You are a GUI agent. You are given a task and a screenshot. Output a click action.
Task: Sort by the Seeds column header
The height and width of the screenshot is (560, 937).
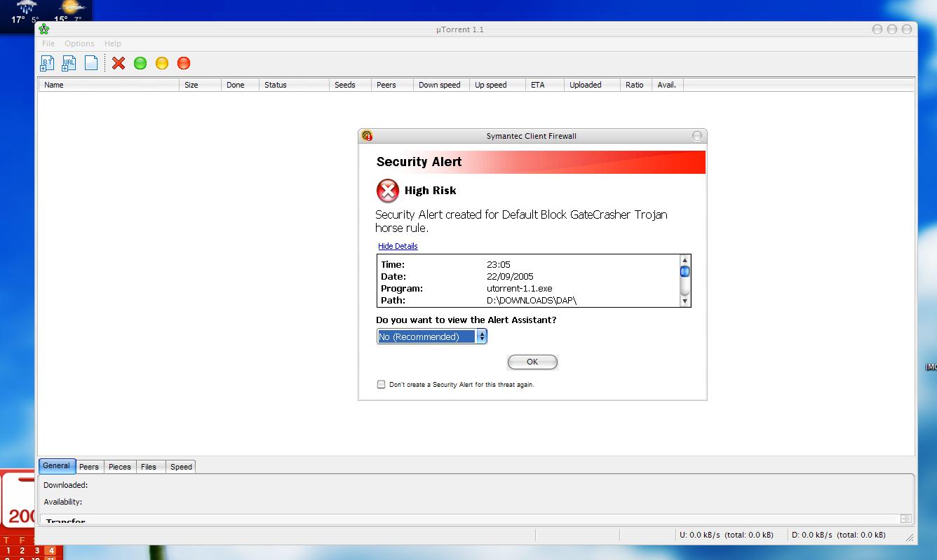351,85
